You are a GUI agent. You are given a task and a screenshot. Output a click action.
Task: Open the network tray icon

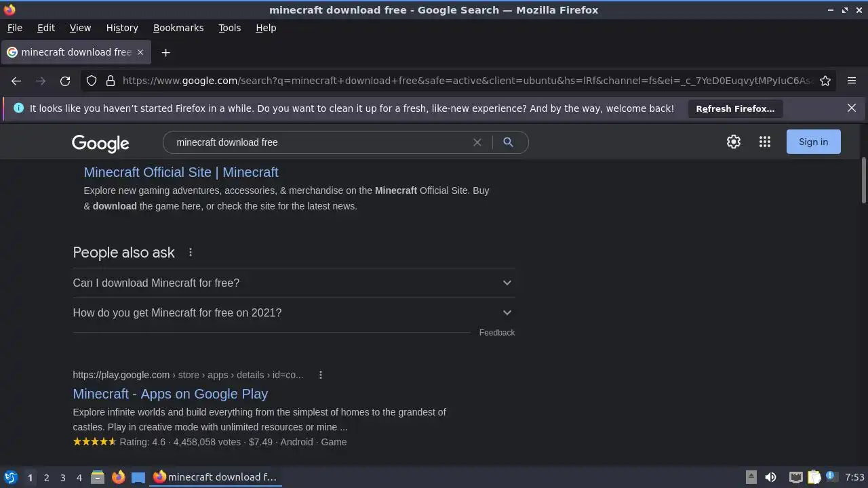coord(796,477)
